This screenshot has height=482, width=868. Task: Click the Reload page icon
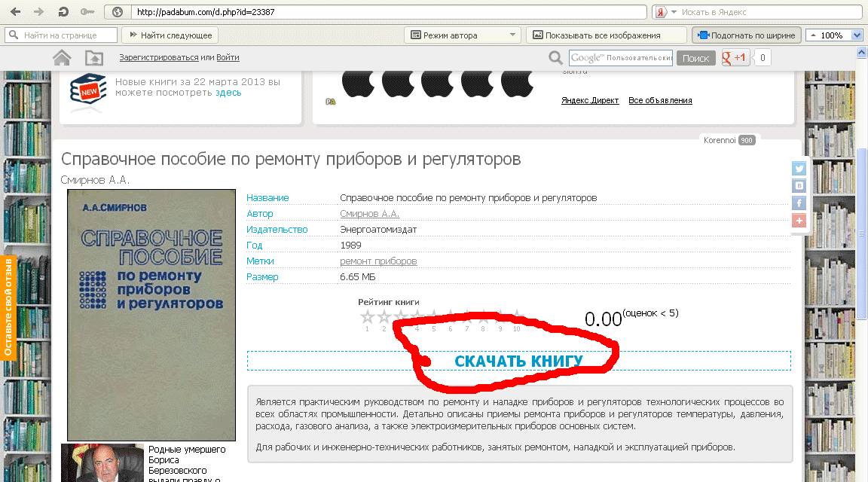64,12
